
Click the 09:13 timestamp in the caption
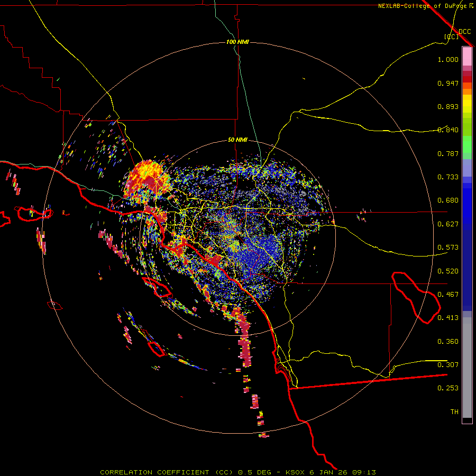tap(364, 472)
